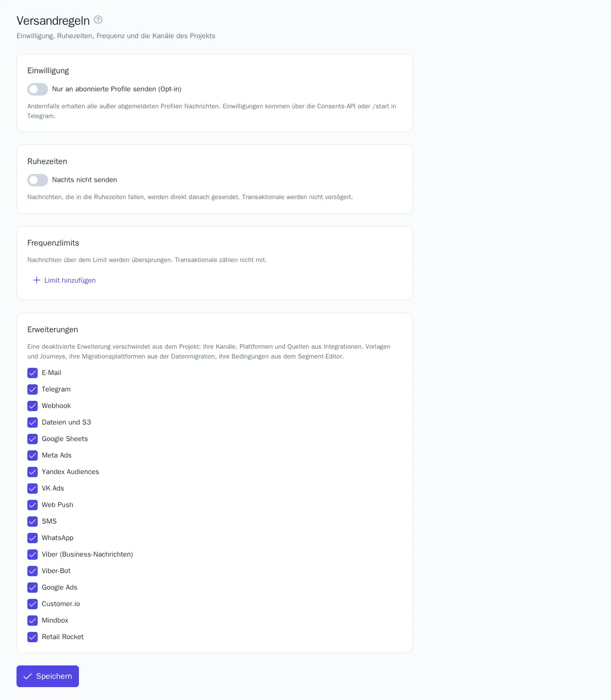Open the help icon beside Versandregeln
Image resolution: width=611 pixels, height=700 pixels.
pos(98,20)
